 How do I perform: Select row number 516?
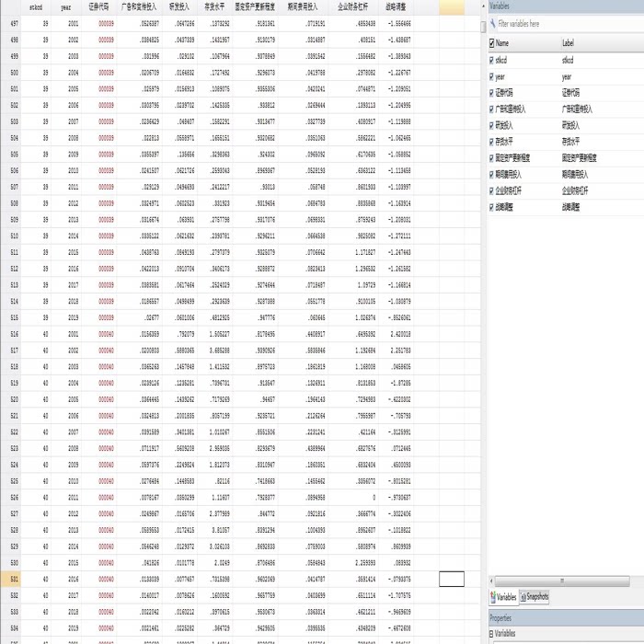(x=11, y=334)
